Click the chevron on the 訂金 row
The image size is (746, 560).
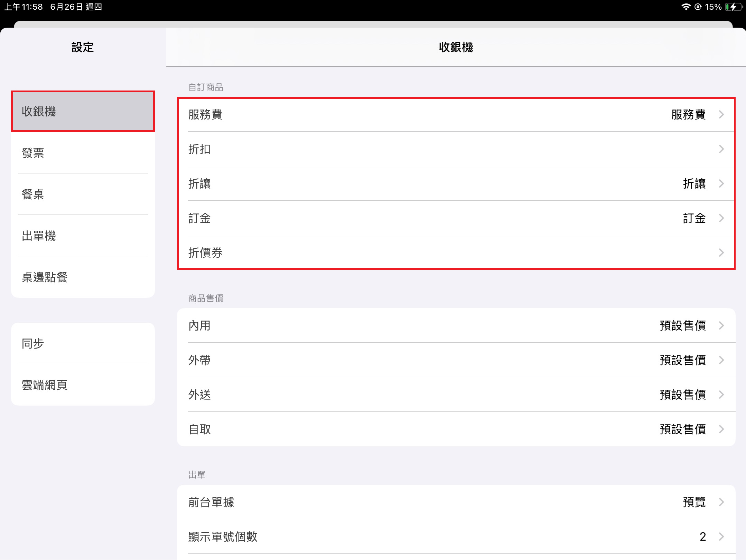pyautogui.click(x=721, y=218)
